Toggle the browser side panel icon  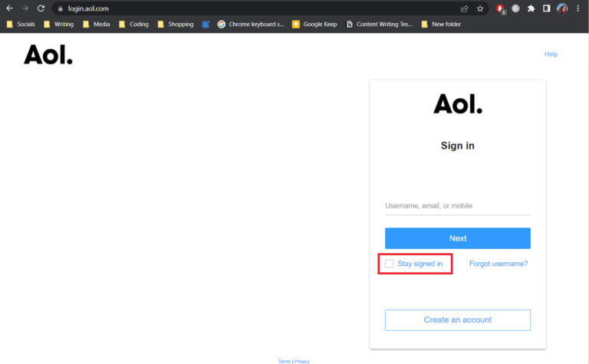coord(547,8)
